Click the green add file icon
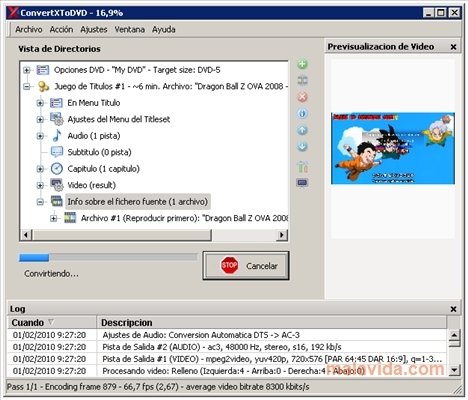Image resolution: width=468 pixels, height=400 pixels. [x=302, y=64]
